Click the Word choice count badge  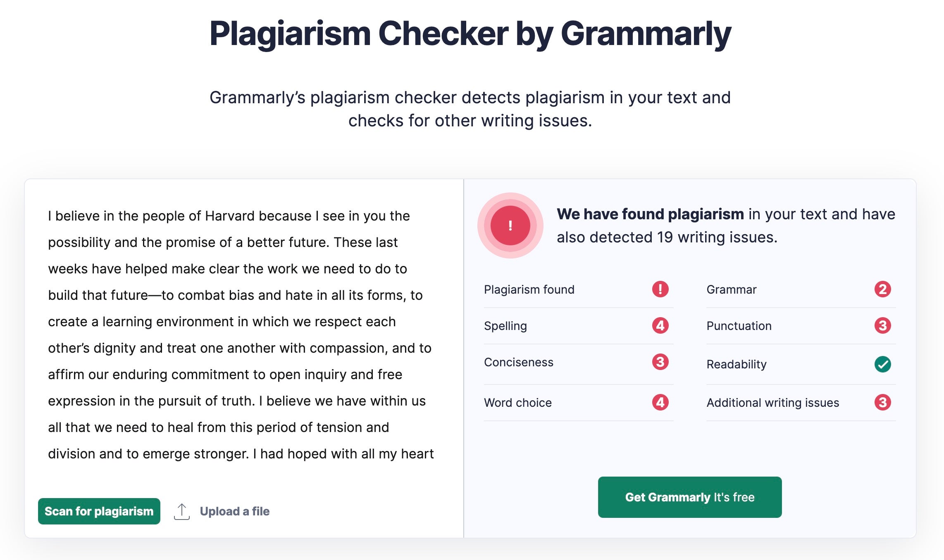660,402
